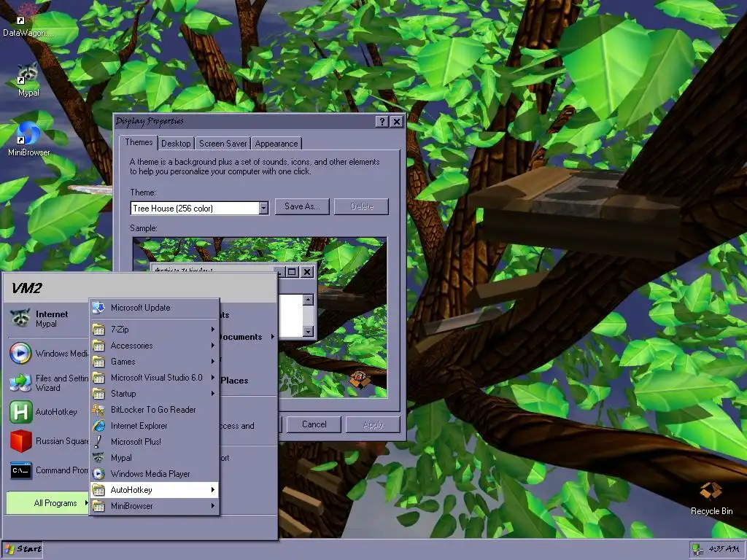
Task: Select Microsoft Update menu entry text
Action: [x=141, y=308]
